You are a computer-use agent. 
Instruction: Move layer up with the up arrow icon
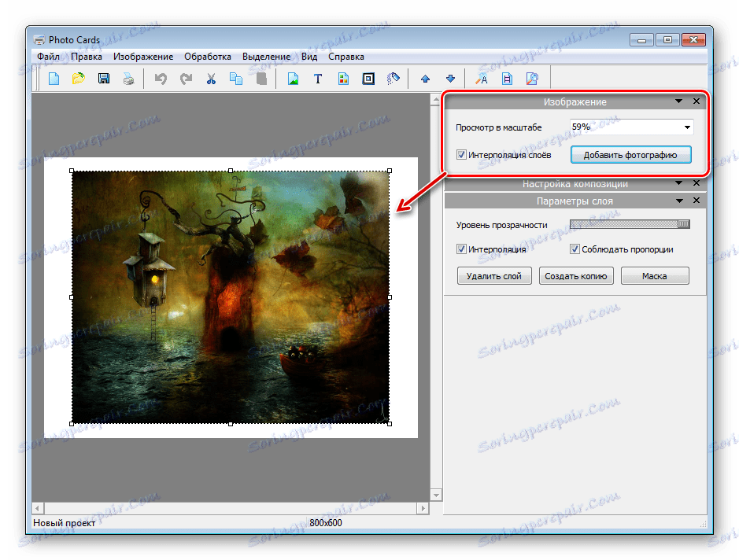[x=425, y=79]
